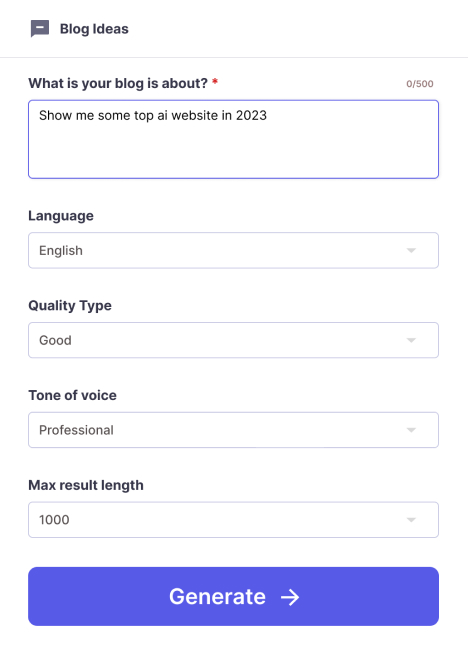The width and height of the screenshot is (469, 655).
Task: Click the caret arrow in Quality Type field
Action: (411, 340)
